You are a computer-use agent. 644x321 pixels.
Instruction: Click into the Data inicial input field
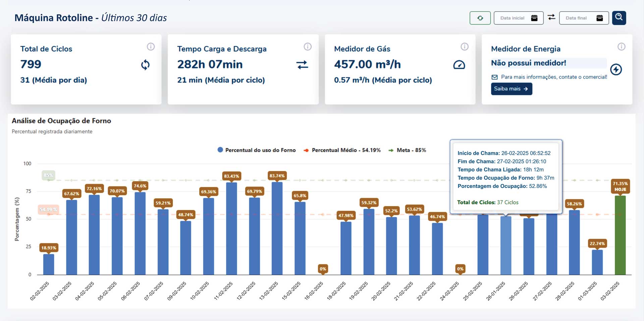pos(518,18)
